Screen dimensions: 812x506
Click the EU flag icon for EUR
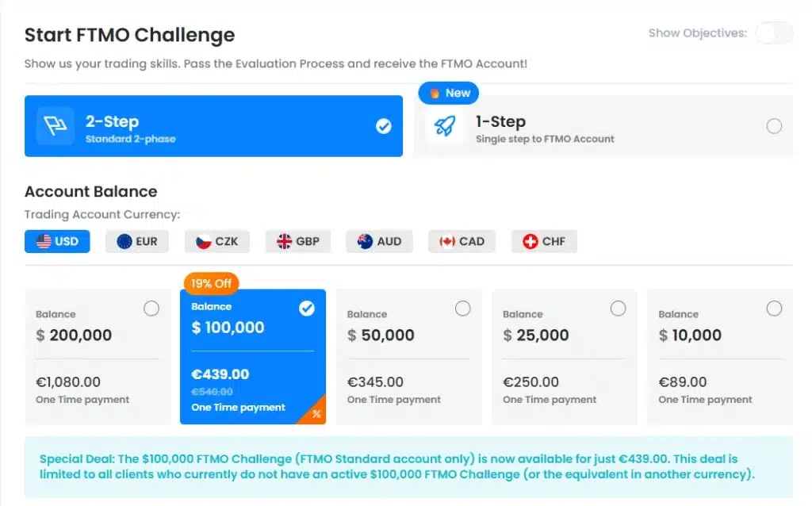[x=124, y=241]
